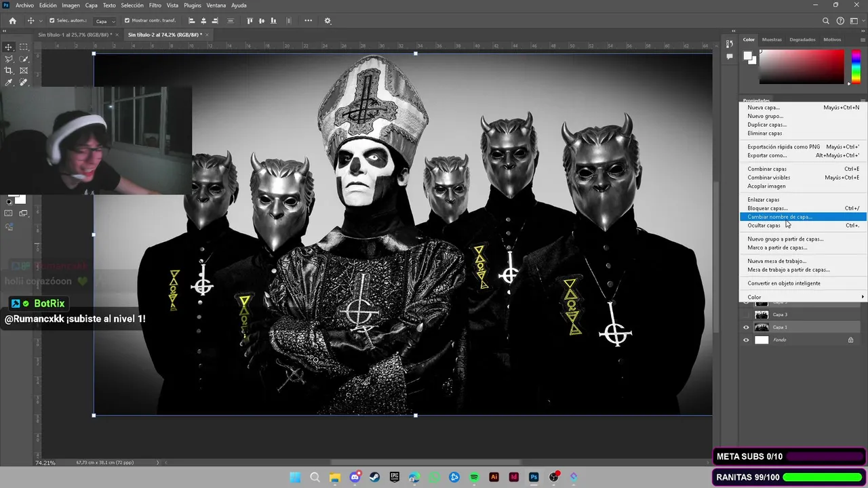
Task: Click the zoom percentage field 74,21%
Action: [x=45, y=462]
